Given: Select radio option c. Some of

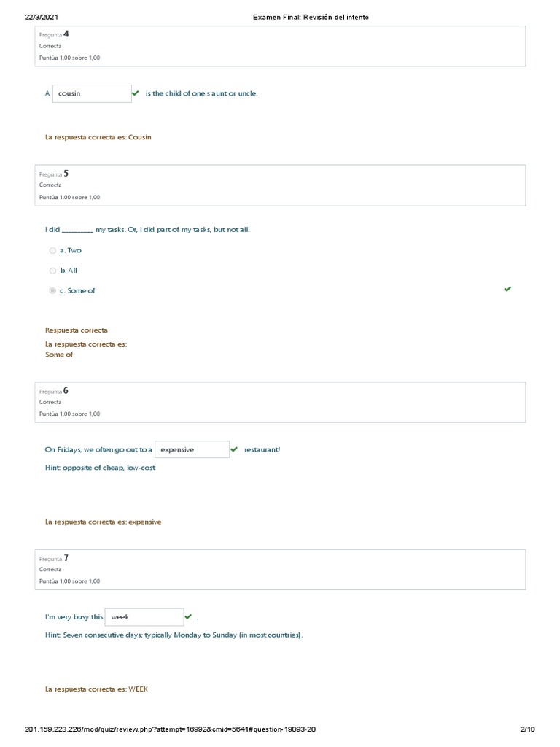Looking at the screenshot, I should (52, 290).
